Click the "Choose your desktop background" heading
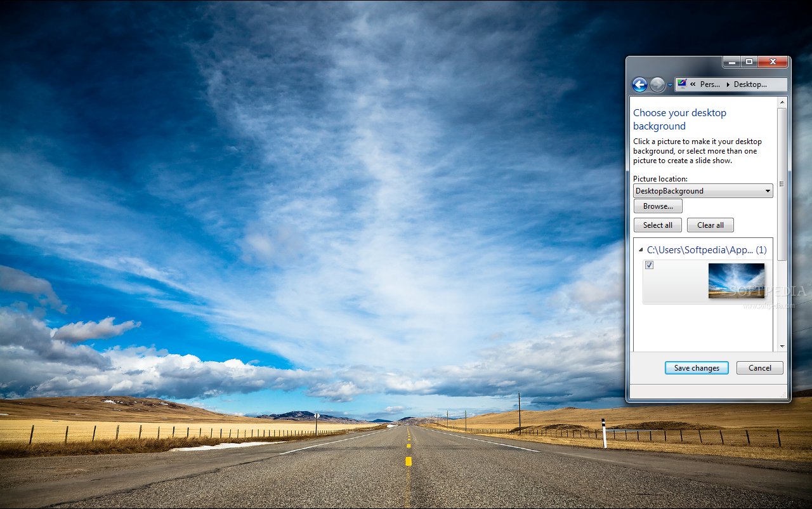This screenshot has height=509, width=812. click(x=679, y=119)
